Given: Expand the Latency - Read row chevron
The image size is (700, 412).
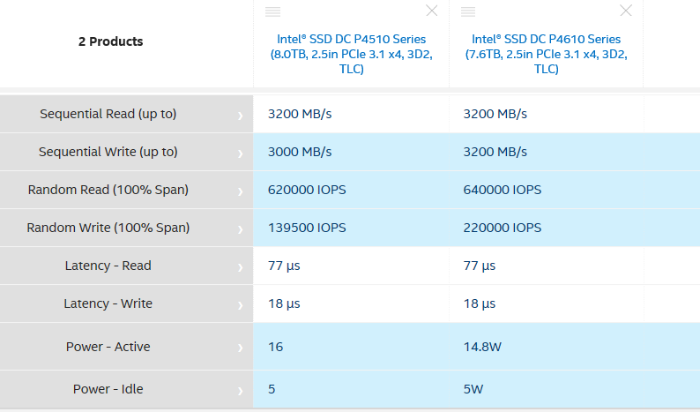Looking at the screenshot, I should pyautogui.click(x=240, y=267).
